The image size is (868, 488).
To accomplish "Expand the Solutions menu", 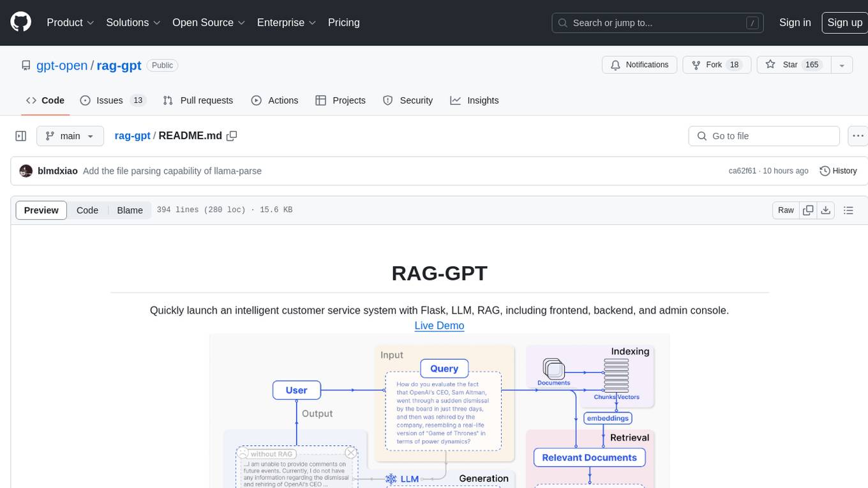I will point(133,22).
